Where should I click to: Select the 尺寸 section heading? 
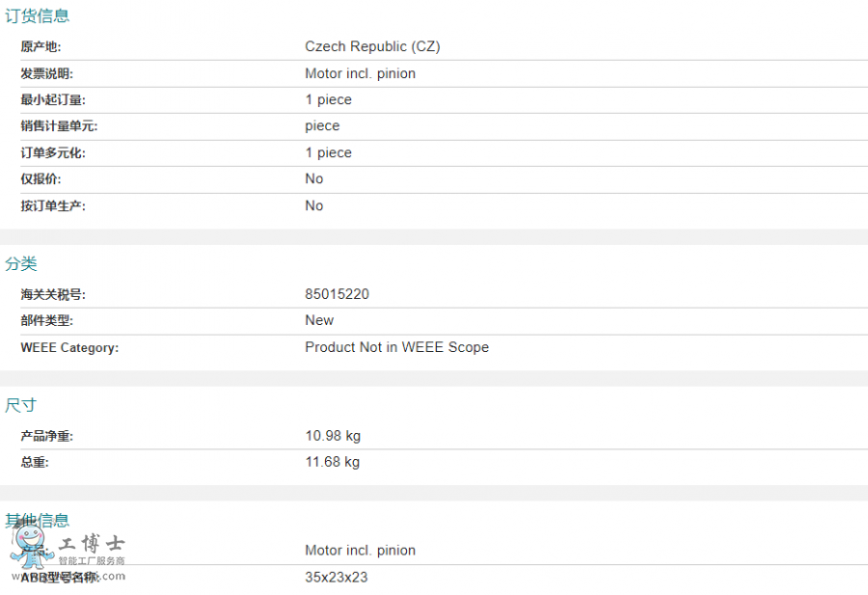pos(20,405)
